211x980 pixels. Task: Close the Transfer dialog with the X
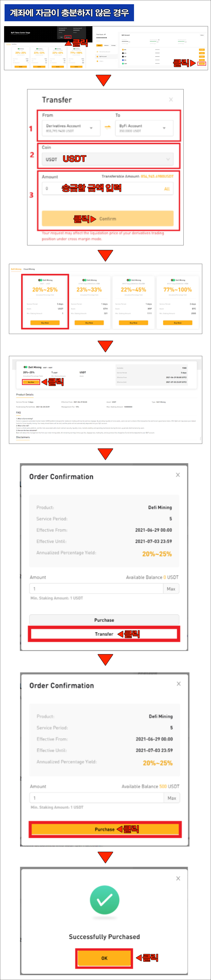[171, 100]
